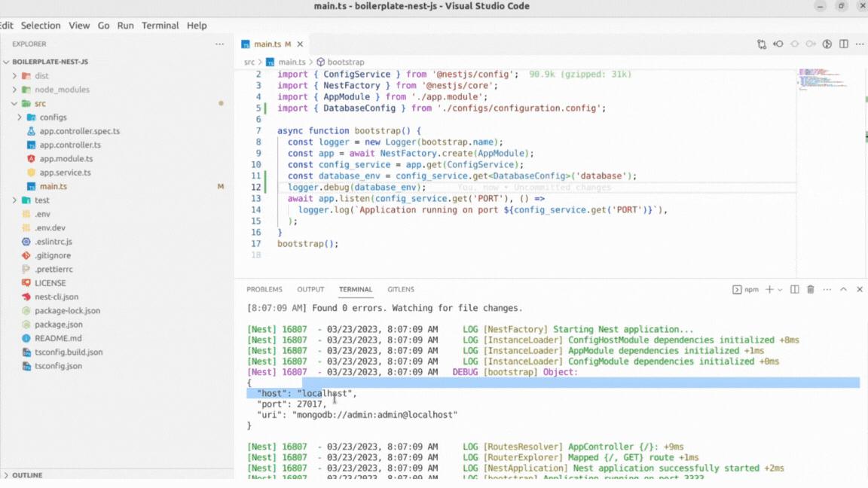The width and height of the screenshot is (868, 488).
Task: Select main.ts in the explorer tree
Action: click(53, 187)
